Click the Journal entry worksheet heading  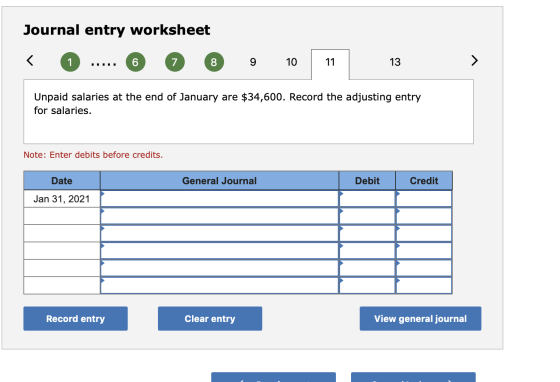point(117,30)
